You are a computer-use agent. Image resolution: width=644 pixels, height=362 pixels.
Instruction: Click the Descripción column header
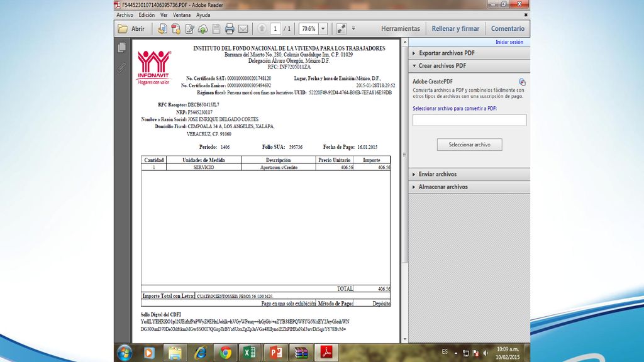click(278, 160)
